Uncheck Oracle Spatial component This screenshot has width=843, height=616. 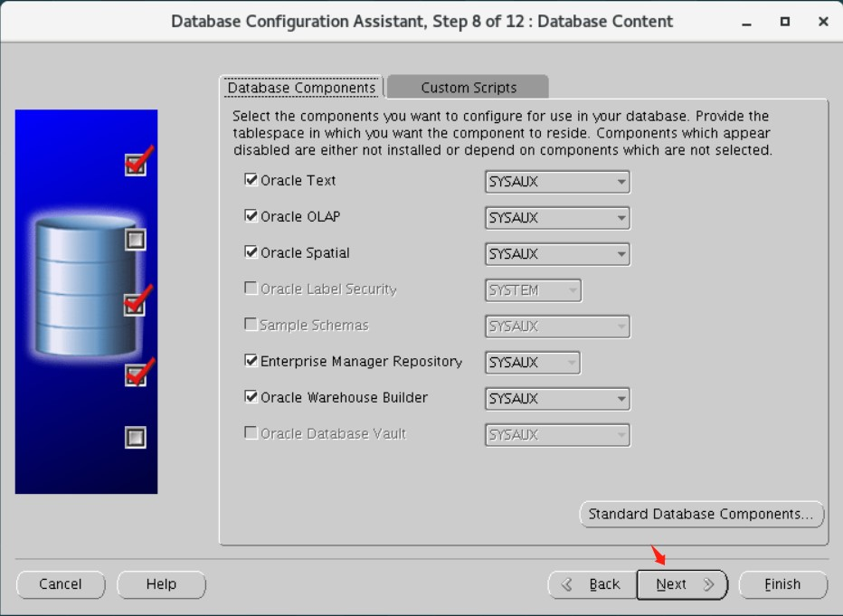coord(251,251)
